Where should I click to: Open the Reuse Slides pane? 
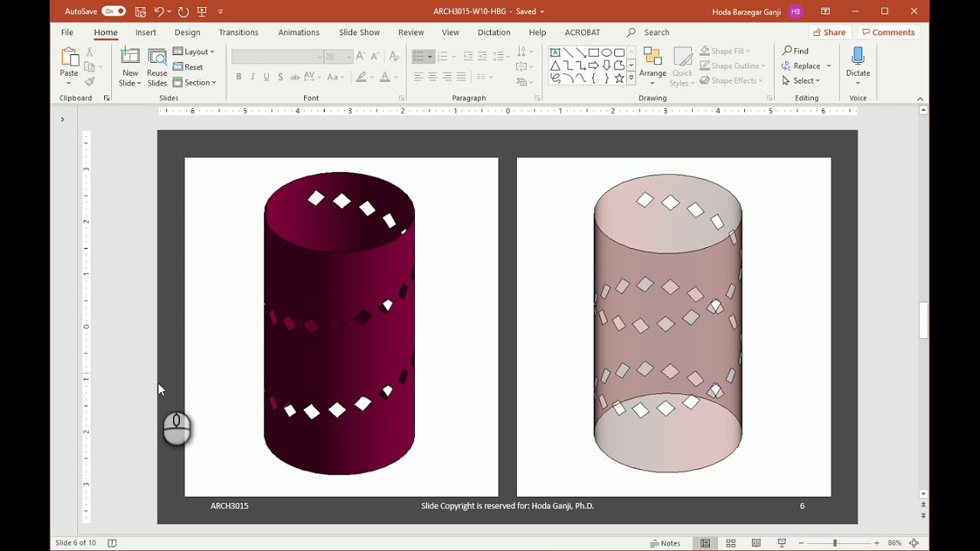157,67
